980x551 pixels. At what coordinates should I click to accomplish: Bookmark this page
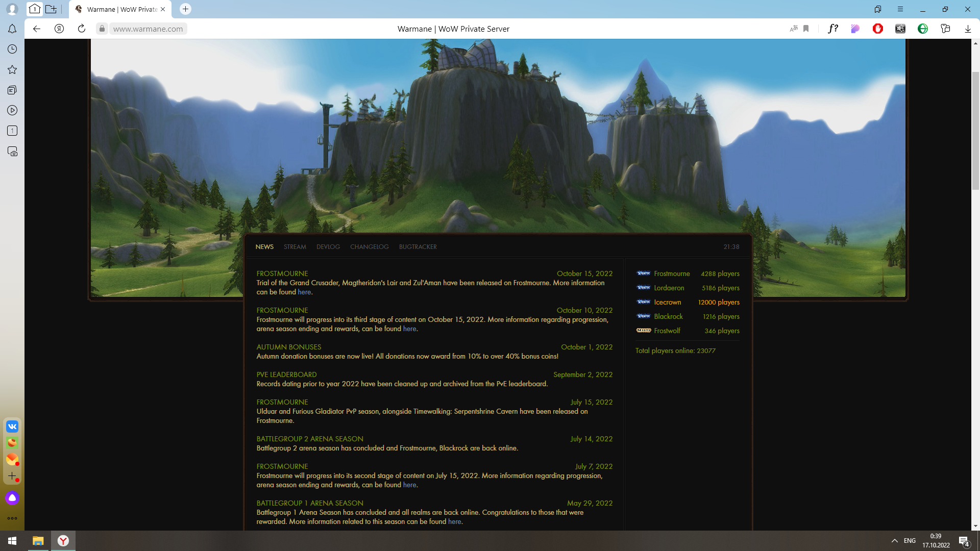[806, 29]
